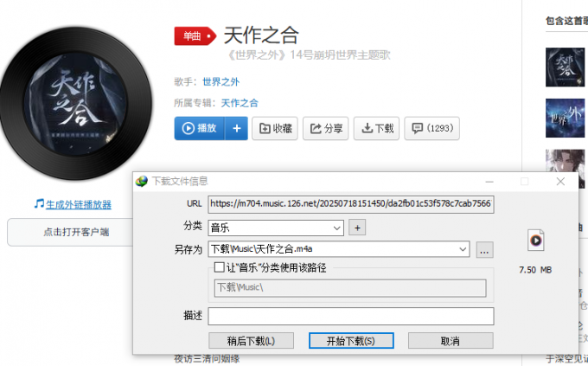Click the red 单曲 tag icon
This screenshot has height=366, width=588.
point(195,36)
